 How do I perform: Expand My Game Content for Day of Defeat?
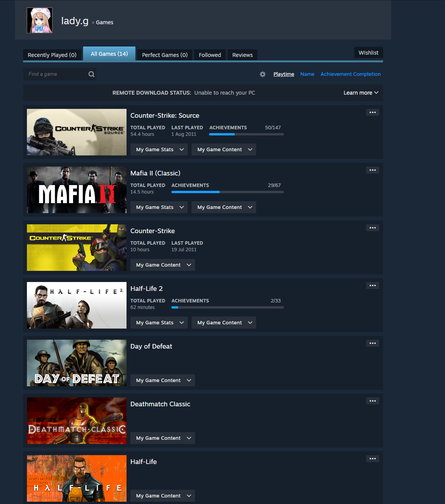(x=163, y=380)
